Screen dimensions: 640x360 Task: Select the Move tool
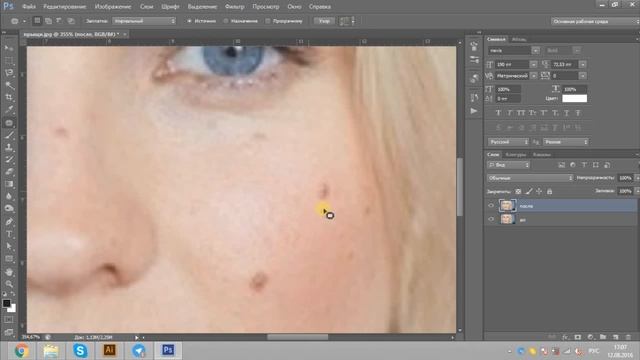[9, 49]
